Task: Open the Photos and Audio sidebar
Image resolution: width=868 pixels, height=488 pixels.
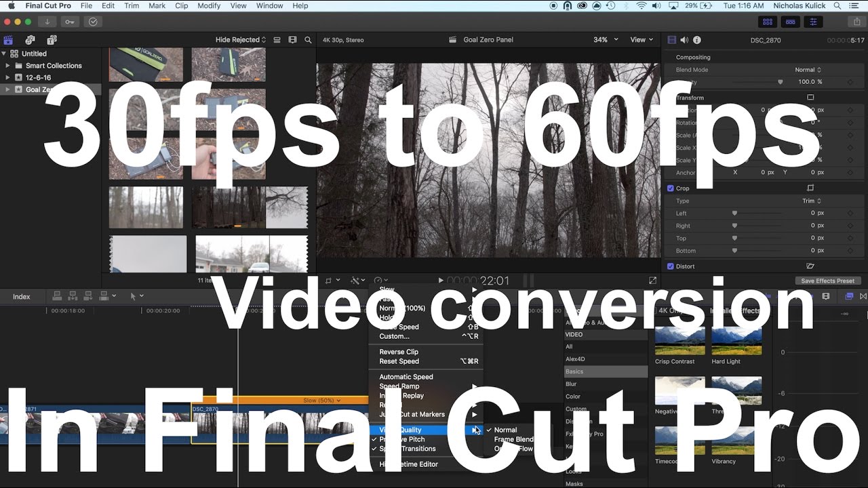Action: point(30,40)
